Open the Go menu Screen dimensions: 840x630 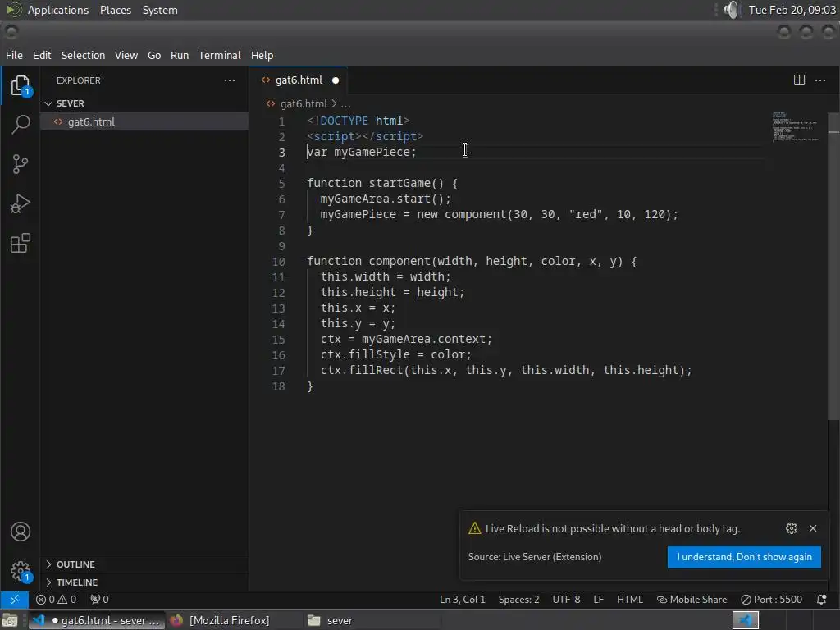click(154, 55)
